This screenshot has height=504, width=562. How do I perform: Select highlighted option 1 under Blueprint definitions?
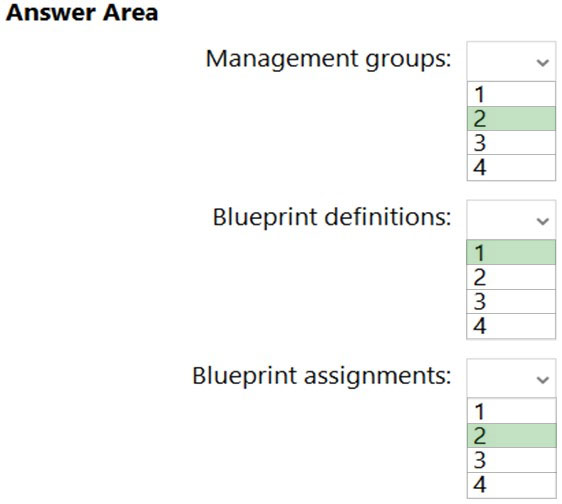coord(511,253)
